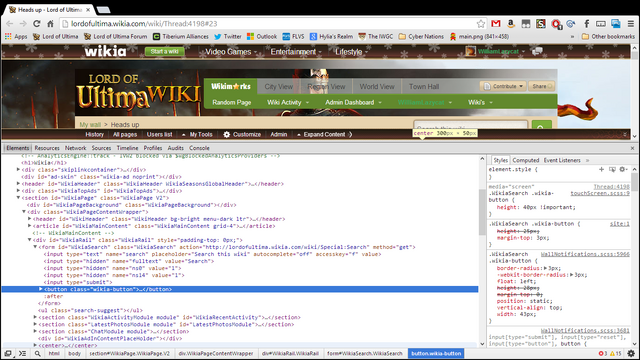Open Styles pane gear settings
The width and height of the screenshot is (640, 360).
(622, 169)
